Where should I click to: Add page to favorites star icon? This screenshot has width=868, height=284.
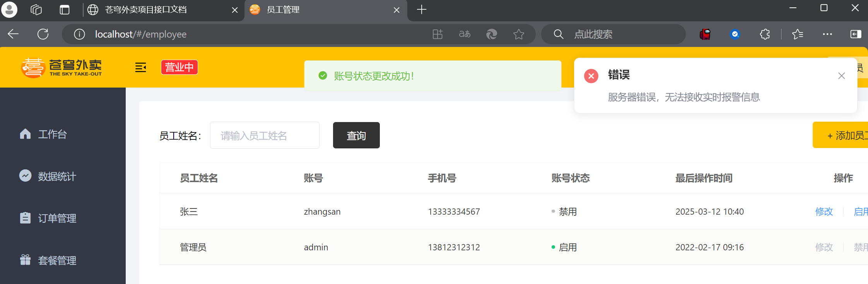click(518, 34)
